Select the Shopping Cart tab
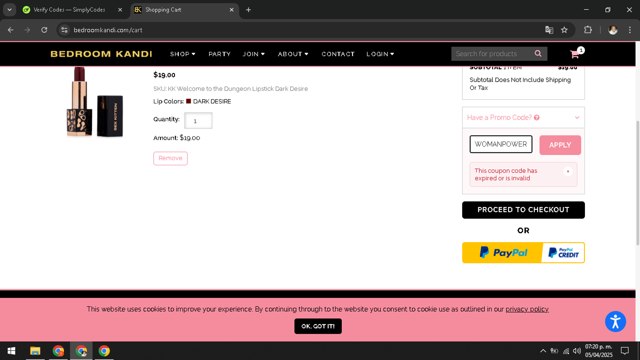 [184, 10]
